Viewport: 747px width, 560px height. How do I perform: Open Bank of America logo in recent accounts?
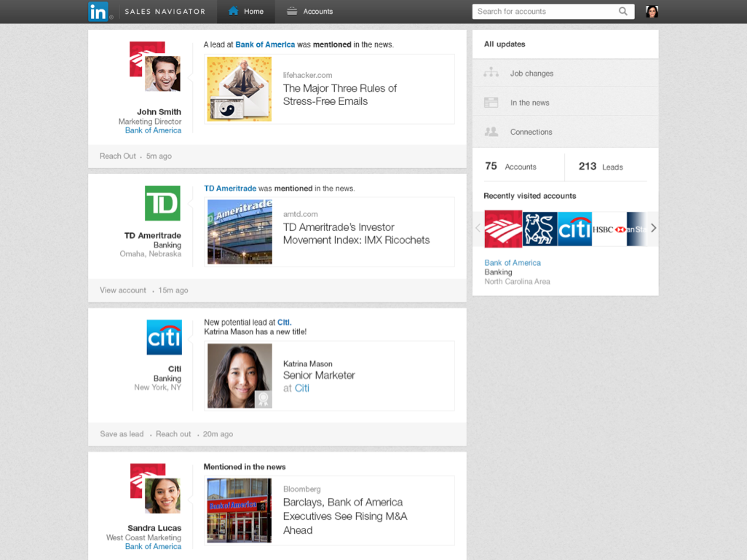tap(503, 229)
